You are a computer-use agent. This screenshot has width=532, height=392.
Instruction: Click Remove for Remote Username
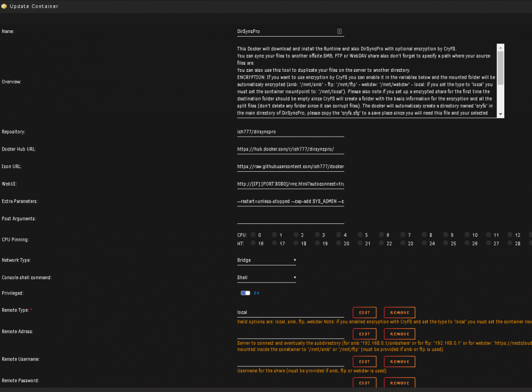coord(400,362)
